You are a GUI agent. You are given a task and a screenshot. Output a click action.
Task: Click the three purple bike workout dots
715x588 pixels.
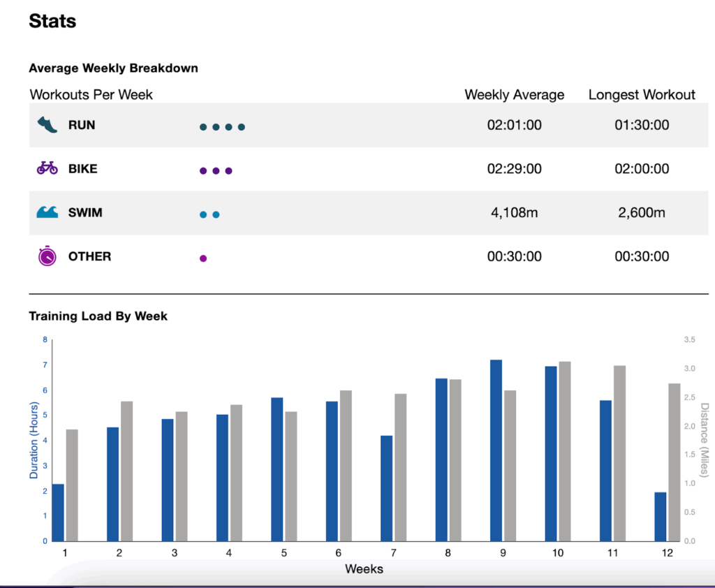[216, 170]
